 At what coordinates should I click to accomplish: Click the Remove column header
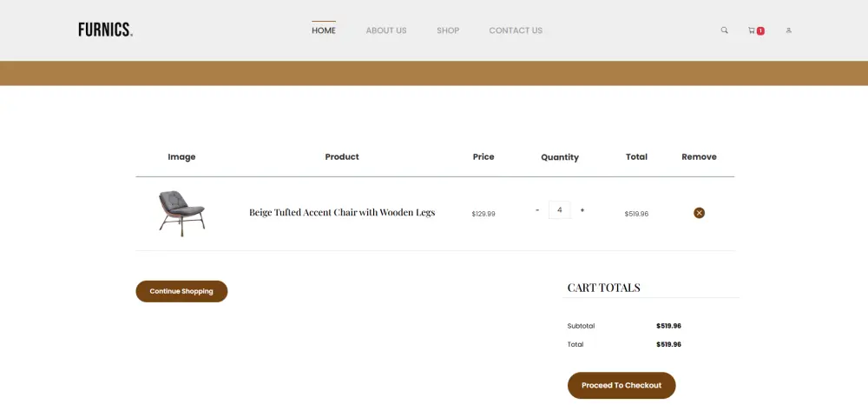pyautogui.click(x=699, y=156)
